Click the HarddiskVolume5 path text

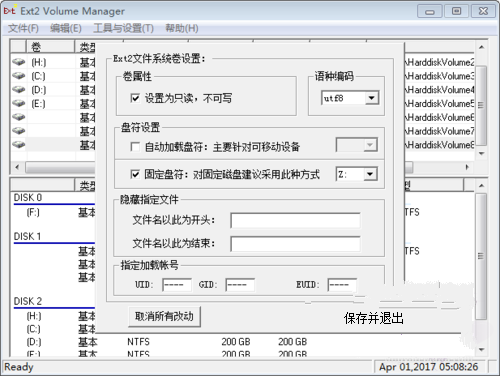439,103
